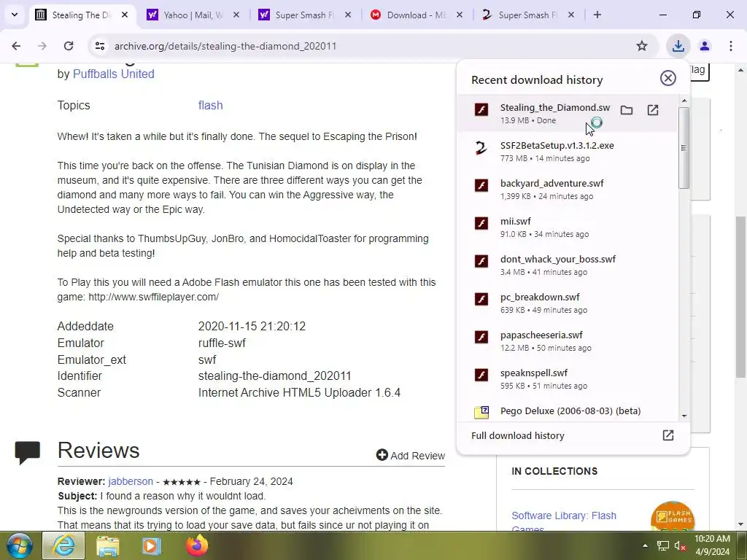Viewport: 747px width, 560px height.
Task: Open Windows Media Player from taskbar
Action: (x=152, y=545)
